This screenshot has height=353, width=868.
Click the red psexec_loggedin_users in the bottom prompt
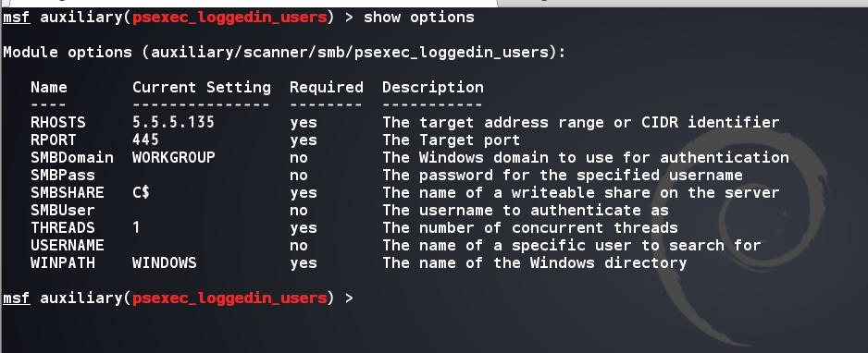[x=229, y=298]
